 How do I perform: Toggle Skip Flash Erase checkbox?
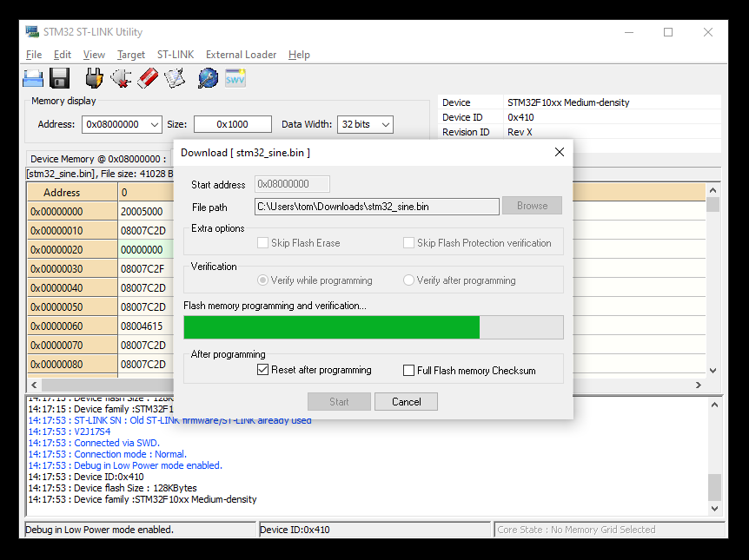(262, 242)
